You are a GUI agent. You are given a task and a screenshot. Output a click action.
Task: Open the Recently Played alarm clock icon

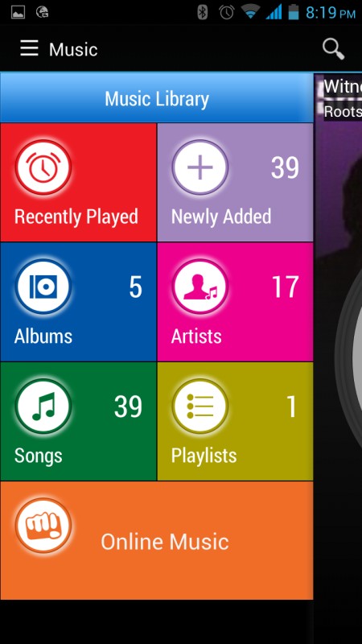pos(43,167)
